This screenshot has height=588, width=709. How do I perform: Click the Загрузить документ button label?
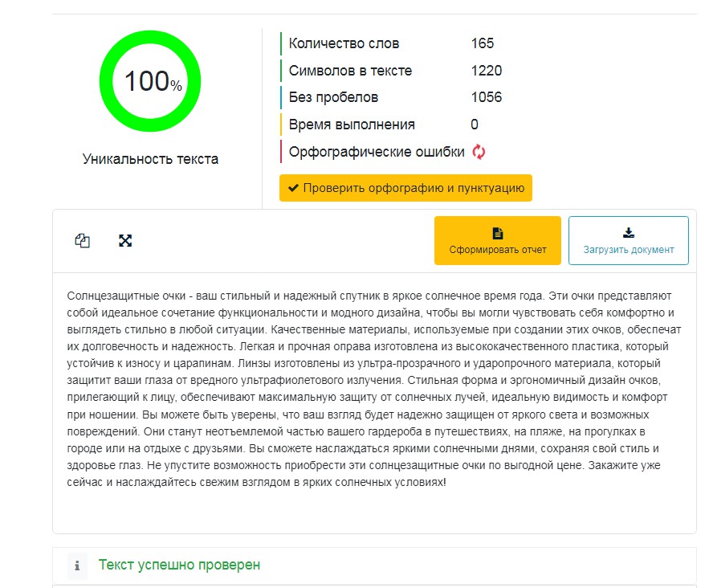pyautogui.click(x=629, y=250)
